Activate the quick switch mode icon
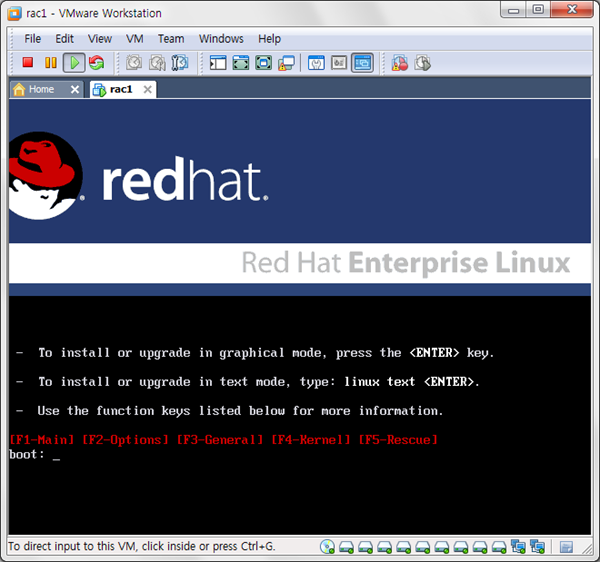Viewport: 600px width, 562px height. tap(263, 63)
